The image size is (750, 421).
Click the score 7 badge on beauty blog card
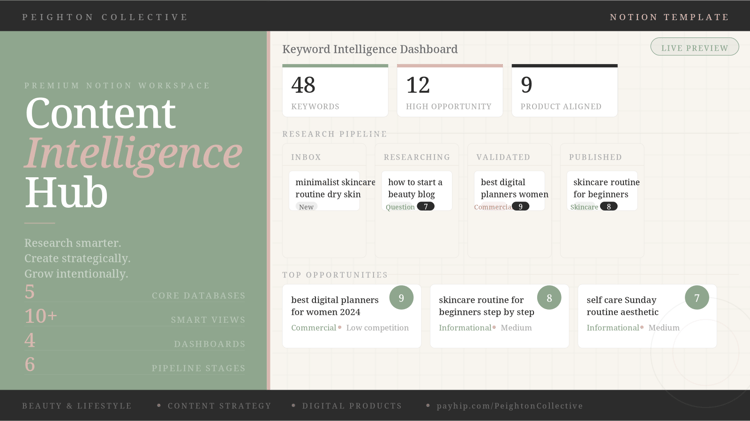pos(426,206)
